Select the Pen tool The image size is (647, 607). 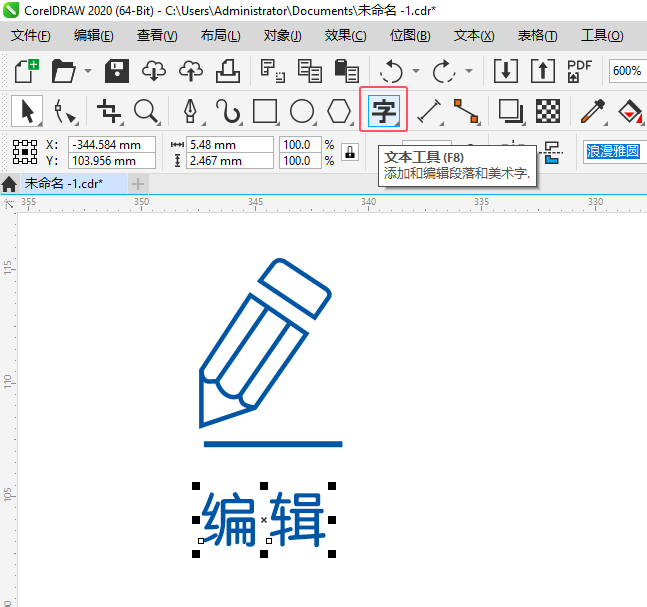coord(190,111)
